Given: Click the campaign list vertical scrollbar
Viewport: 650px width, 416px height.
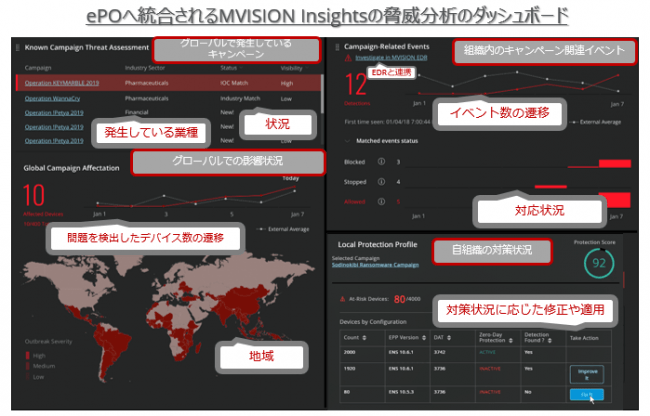Looking at the screenshot, I should pos(323,93).
